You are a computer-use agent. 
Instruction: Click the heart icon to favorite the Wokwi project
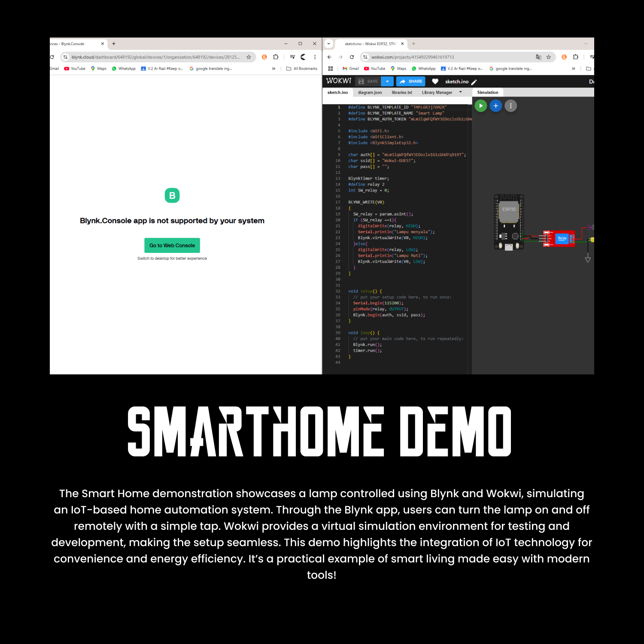(x=435, y=82)
